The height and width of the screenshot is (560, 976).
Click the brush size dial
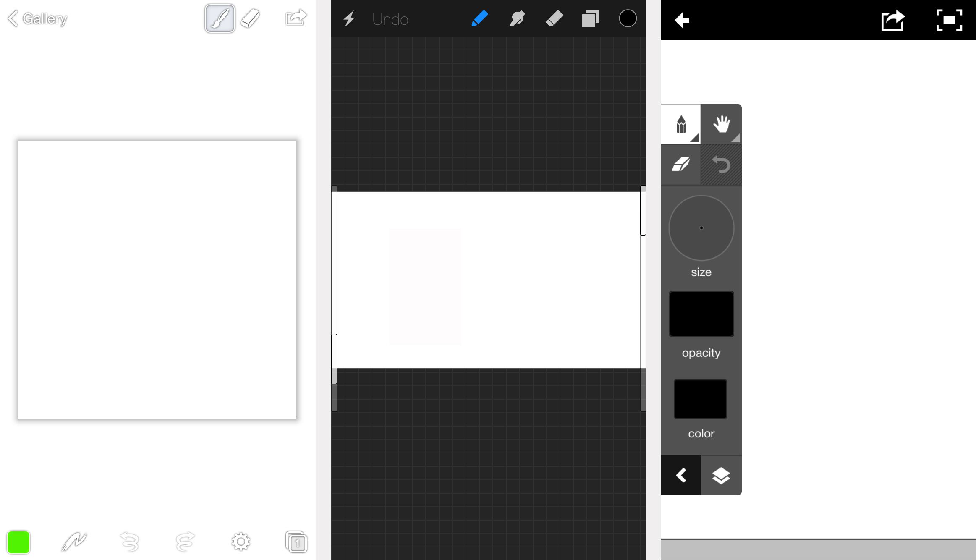click(x=701, y=228)
